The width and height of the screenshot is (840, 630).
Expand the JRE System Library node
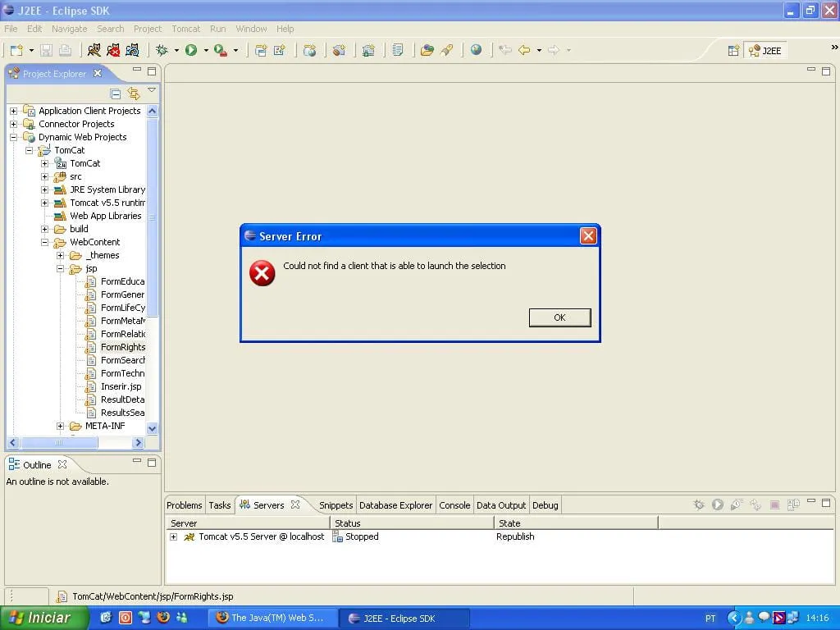[45, 189]
